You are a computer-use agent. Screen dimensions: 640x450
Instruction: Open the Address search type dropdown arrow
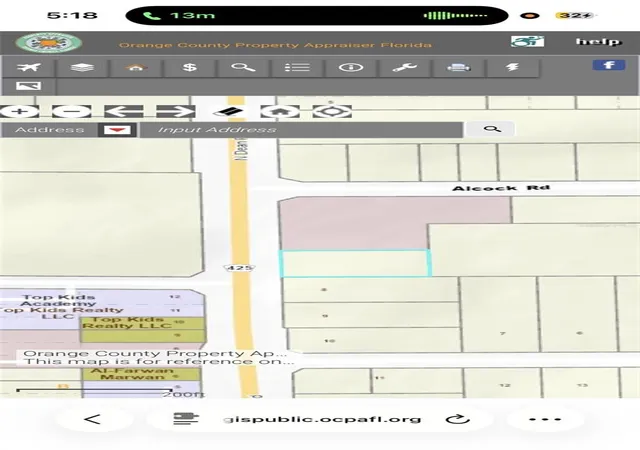(117, 130)
